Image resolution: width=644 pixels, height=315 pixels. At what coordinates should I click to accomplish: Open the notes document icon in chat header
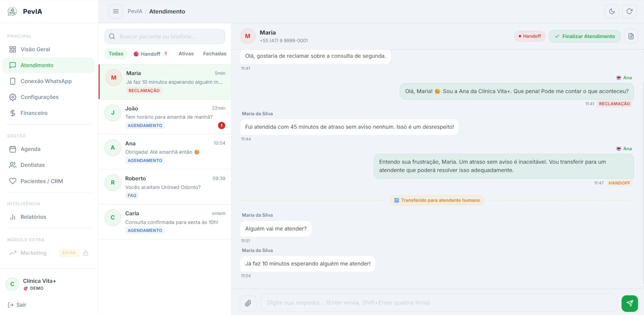point(631,36)
